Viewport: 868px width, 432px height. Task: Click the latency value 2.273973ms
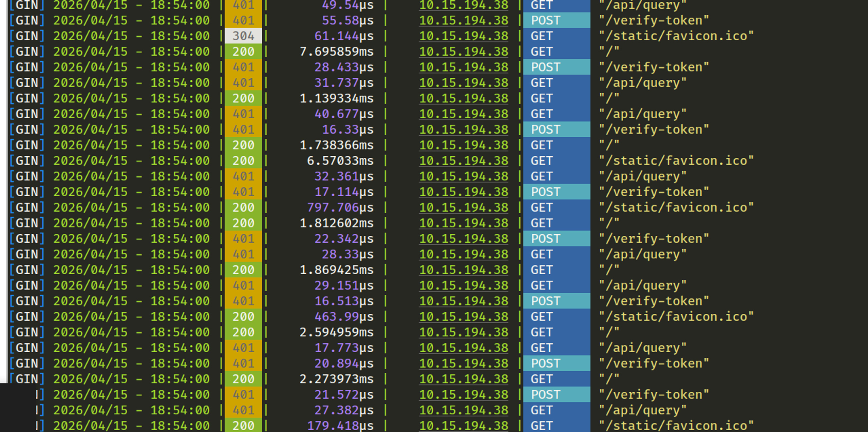336,379
